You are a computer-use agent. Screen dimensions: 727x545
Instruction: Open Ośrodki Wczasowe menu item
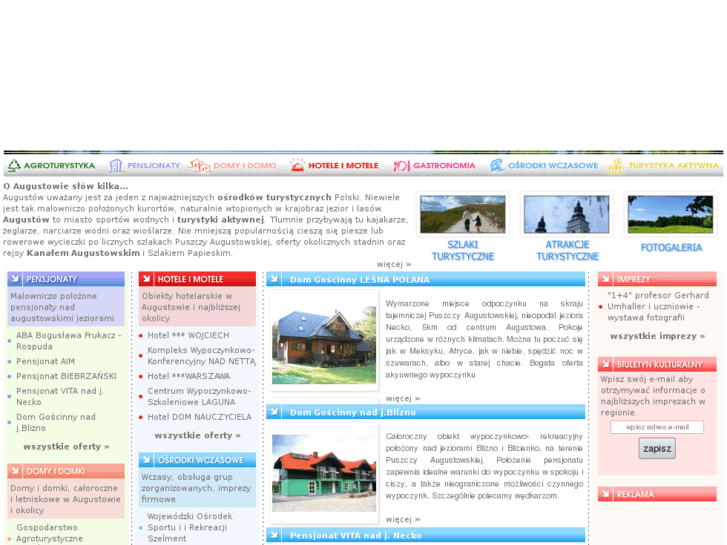(x=553, y=166)
